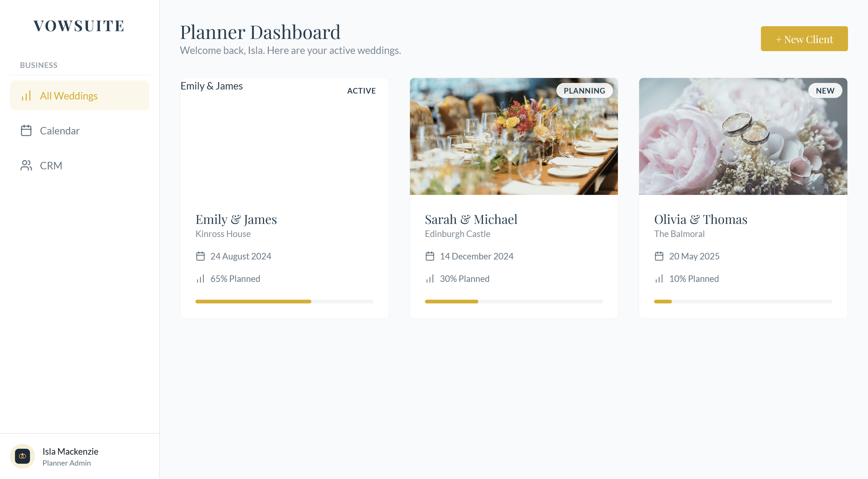Click the wedding rings avatar icon for Isla Mackenzie

22,456
